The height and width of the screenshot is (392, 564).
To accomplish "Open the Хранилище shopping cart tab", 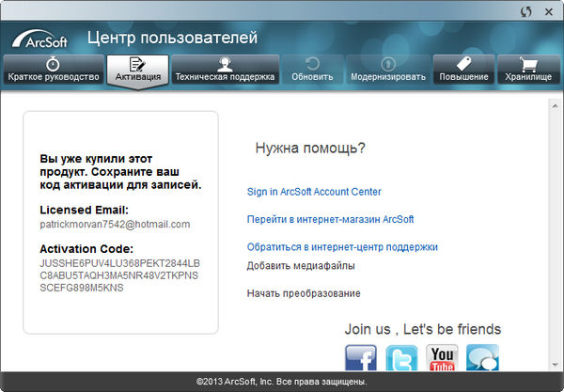I will pos(526,70).
